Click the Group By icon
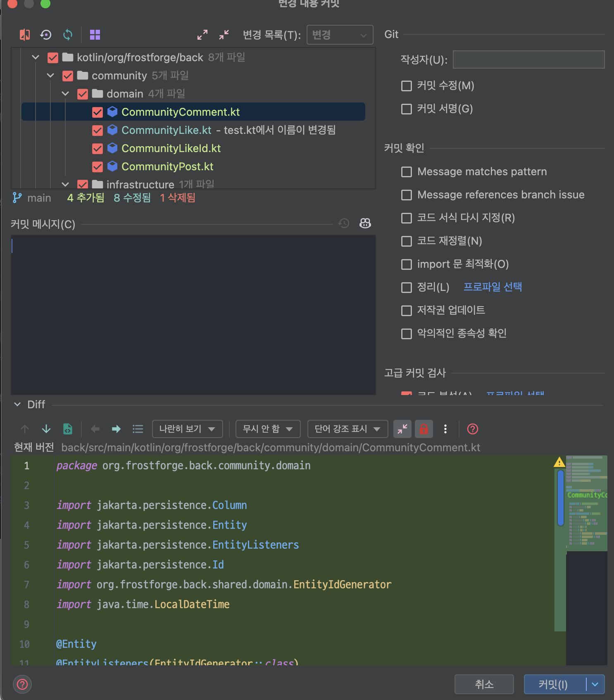This screenshot has height=700, width=614. 95,35
